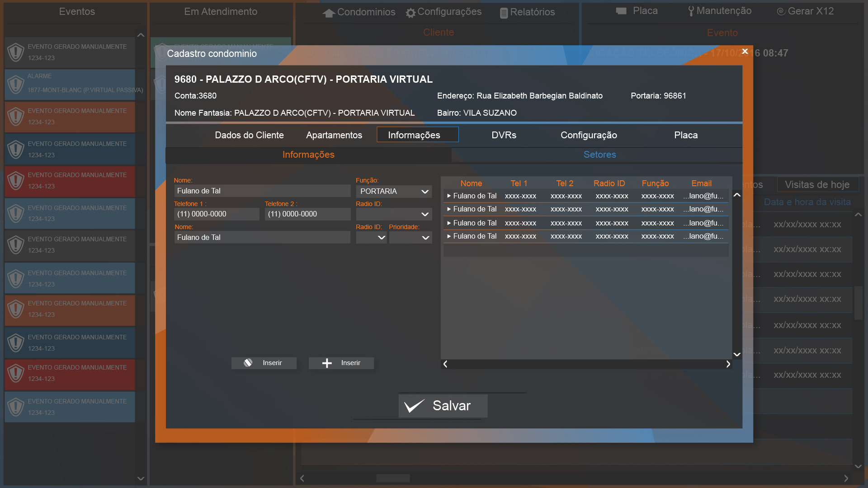Click bottom horizontal scrollbar right arrow
Image resolution: width=868 pixels, height=488 pixels.
(846, 478)
